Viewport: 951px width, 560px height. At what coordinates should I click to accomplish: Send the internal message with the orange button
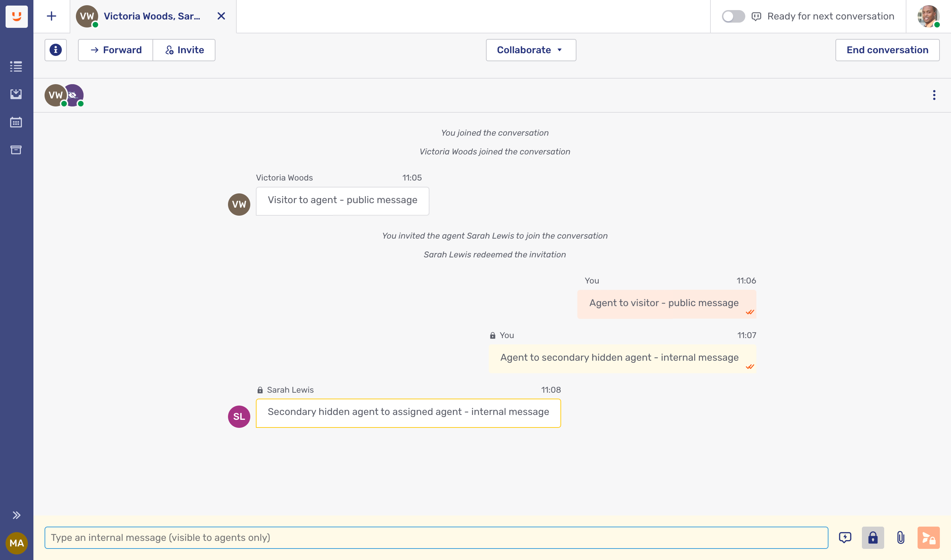(928, 537)
